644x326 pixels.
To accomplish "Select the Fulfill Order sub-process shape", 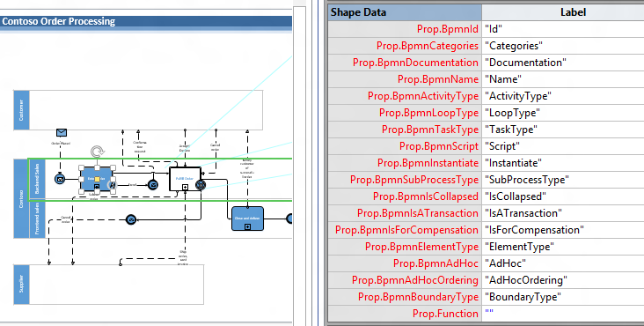I will pos(186,179).
